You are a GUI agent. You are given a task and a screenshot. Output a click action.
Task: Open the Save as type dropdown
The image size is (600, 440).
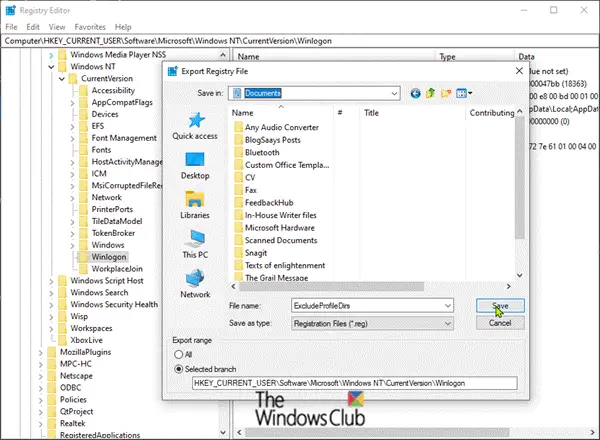pos(447,324)
